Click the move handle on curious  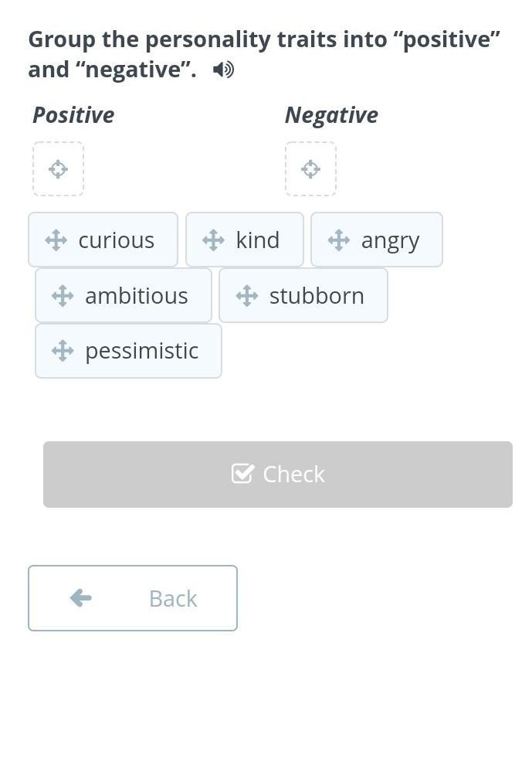(x=56, y=240)
